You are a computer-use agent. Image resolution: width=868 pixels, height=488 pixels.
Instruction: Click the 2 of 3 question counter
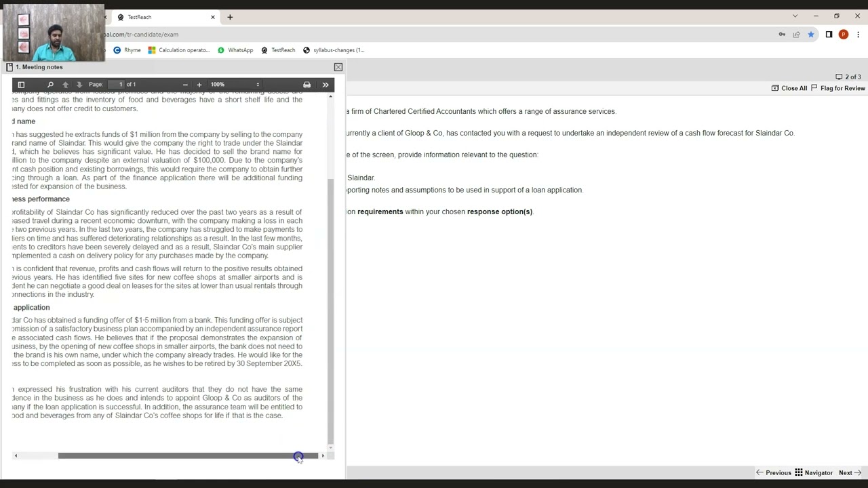[x=848, y=77]
